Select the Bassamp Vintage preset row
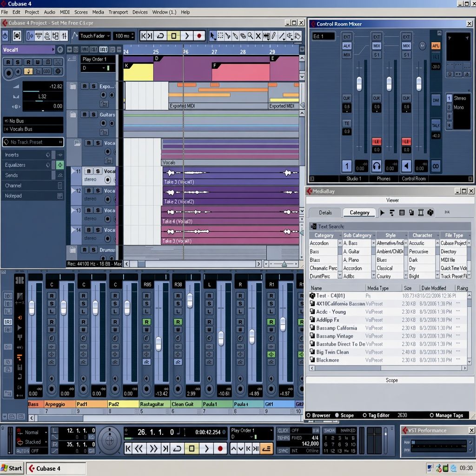 389,336
